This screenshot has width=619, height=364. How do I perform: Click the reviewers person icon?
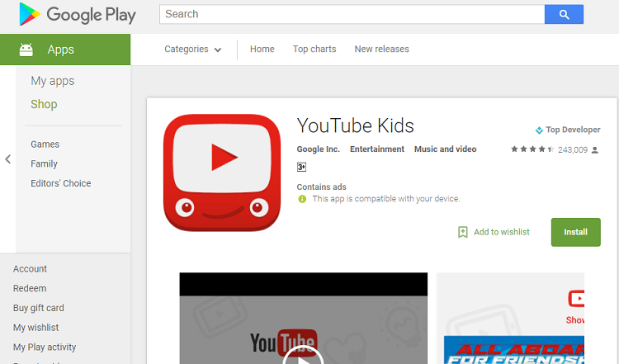595,150
